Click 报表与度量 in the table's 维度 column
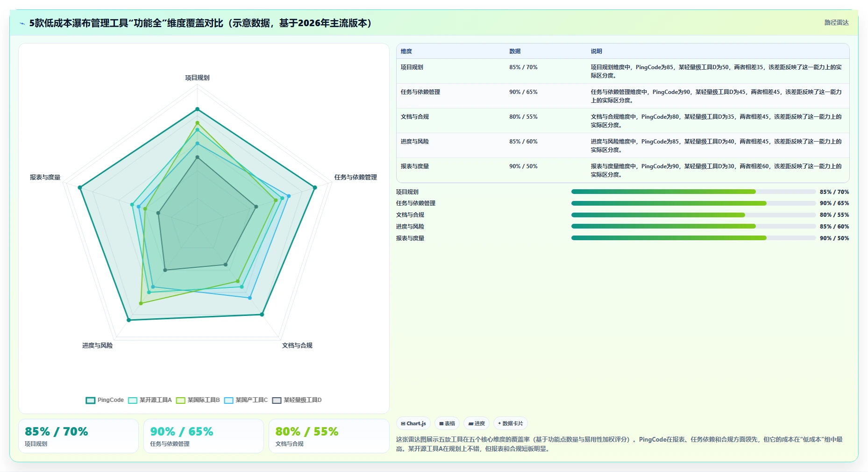The image size is (868, 472). (x=414, y=166)
